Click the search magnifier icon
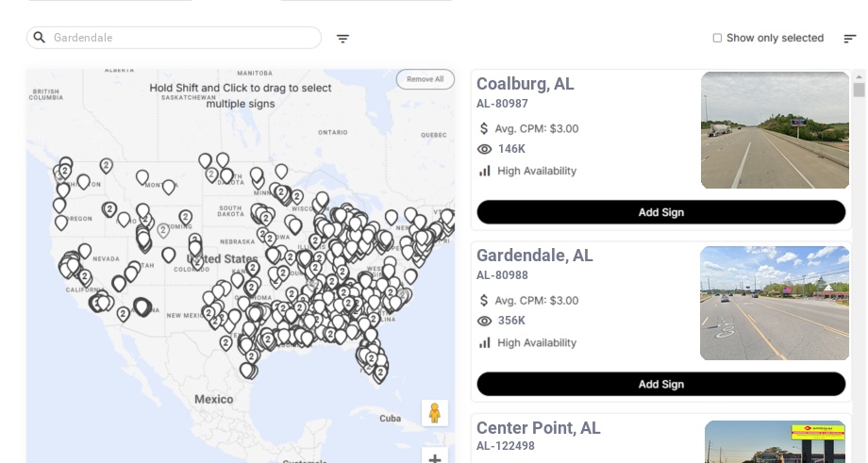Screen dimensions: 868x463 click(x=40, y=38)
